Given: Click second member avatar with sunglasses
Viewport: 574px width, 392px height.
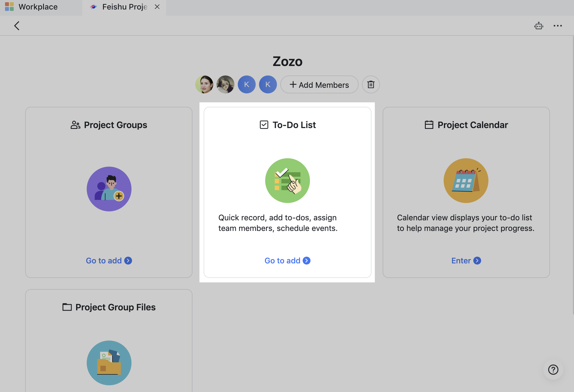Looking at the screenshot, I should 225,84.
